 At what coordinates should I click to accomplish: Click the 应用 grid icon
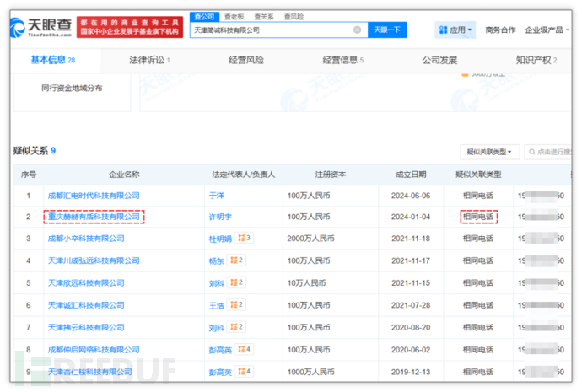click(x=444, y=30)
